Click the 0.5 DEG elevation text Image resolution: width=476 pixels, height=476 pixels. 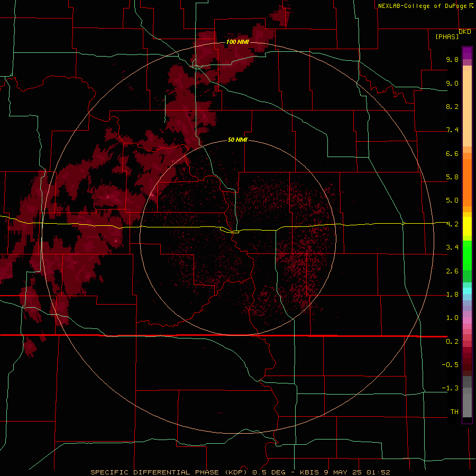pyautogui.click(x=269, y=472)
